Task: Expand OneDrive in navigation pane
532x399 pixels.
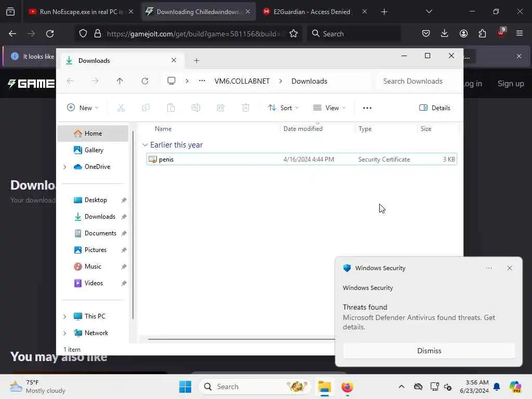Action: [65, 167]
